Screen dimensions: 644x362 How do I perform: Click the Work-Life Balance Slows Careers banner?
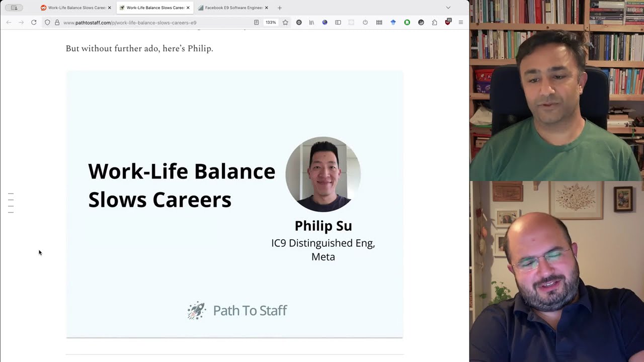coord(234,204)
